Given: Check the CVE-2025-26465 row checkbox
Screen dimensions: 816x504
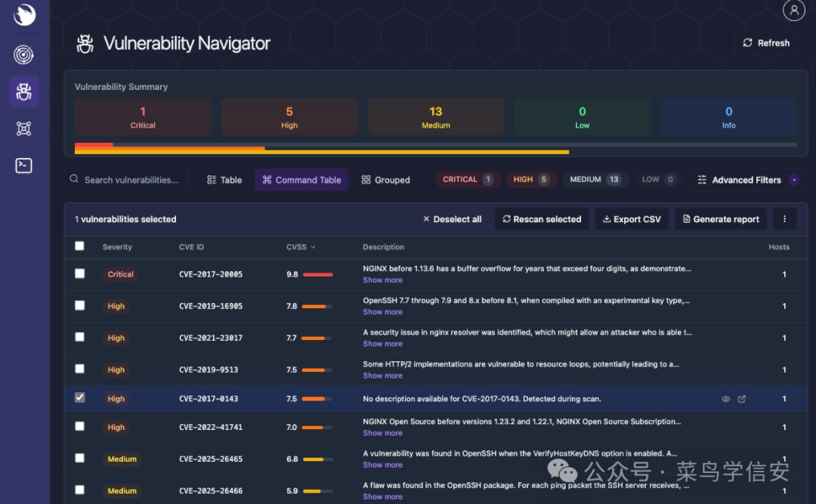Looking at the screenshot, I should pyautogui.click(x=79, y=458).
